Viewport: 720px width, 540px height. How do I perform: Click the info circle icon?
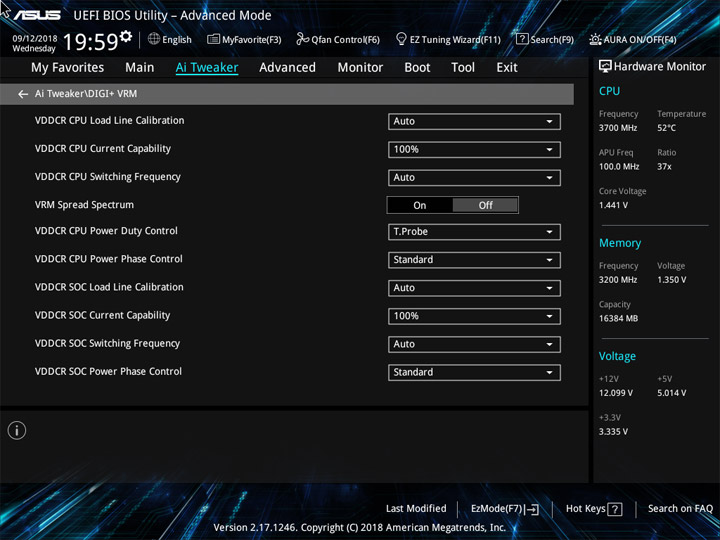17,431
